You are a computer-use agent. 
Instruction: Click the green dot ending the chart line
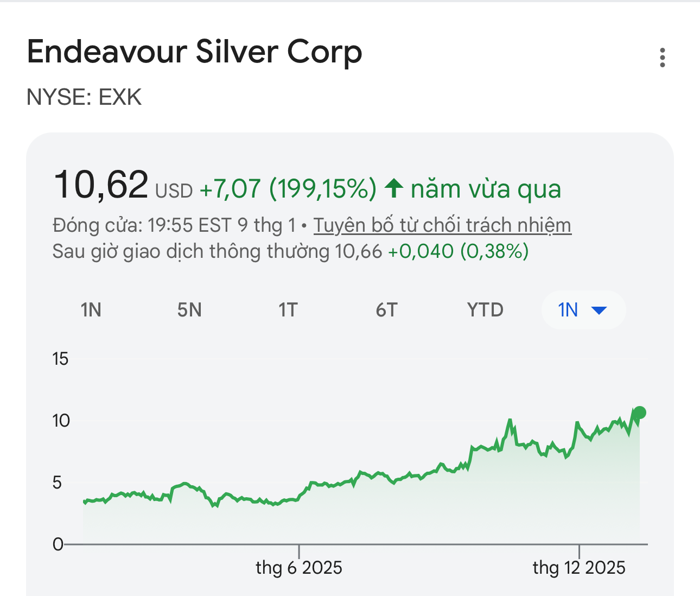coord(639,413)
